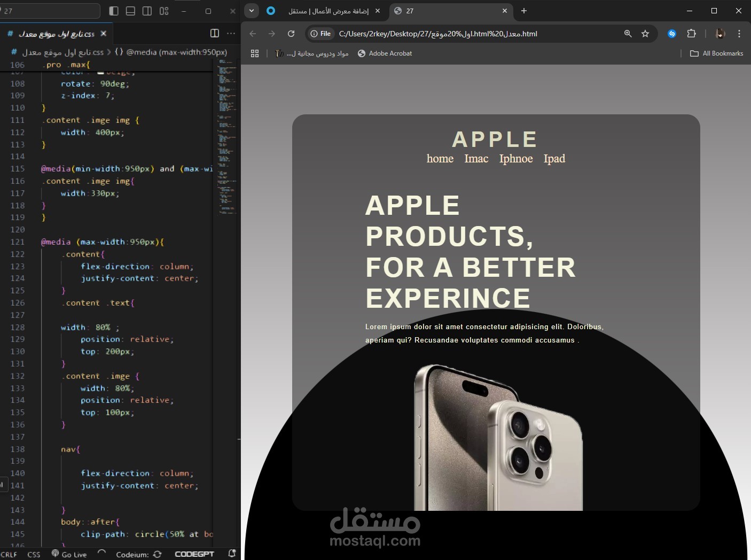Viewport: 751px width, 560px height.
Task: Click the Ipad nav link
Action: 554,159
